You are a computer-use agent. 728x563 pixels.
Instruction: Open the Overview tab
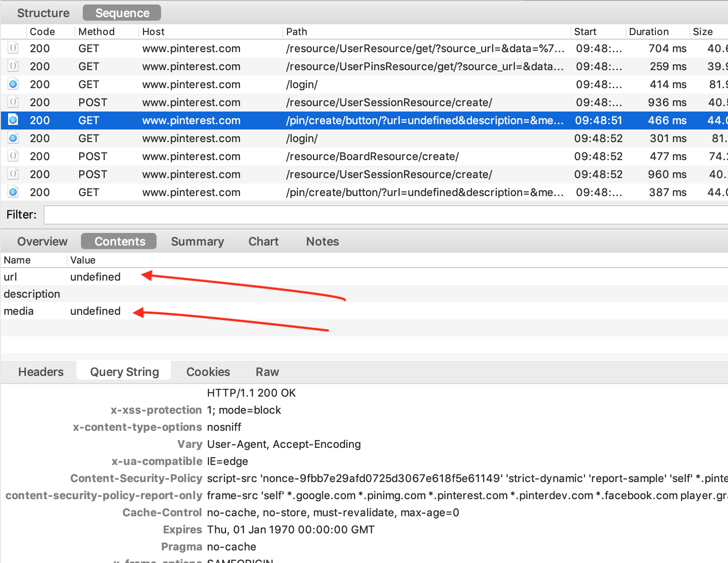[42, 241]
